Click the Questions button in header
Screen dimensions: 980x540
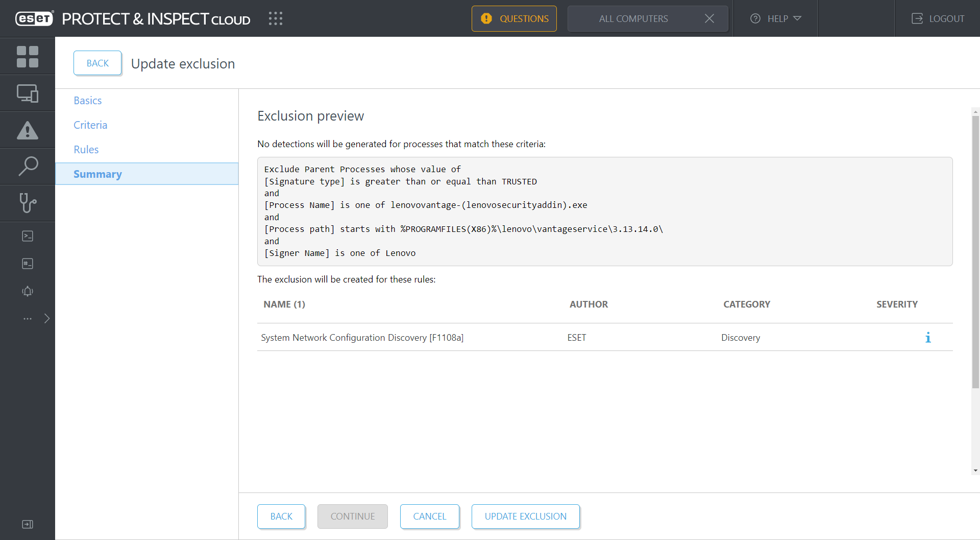pyautogui.click(x=514, y=19)
